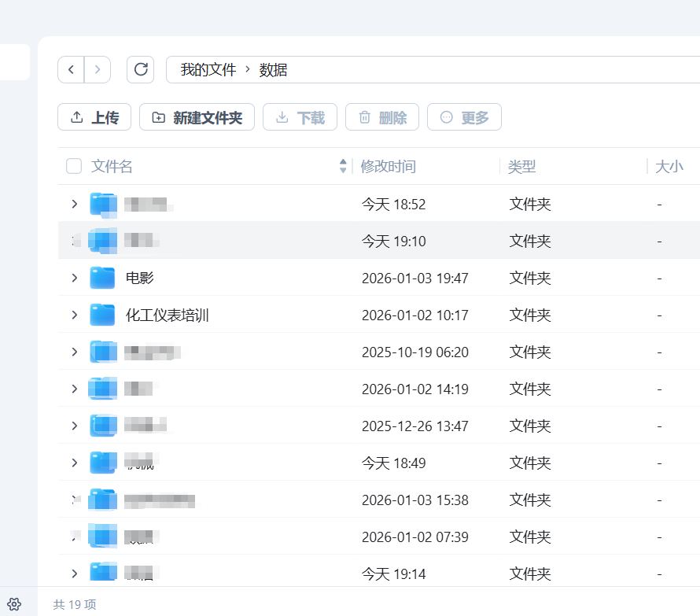Expand the 化工仪表培训 folder row
This screenshot has width=700, height=616.
click(x=75, y=315)
